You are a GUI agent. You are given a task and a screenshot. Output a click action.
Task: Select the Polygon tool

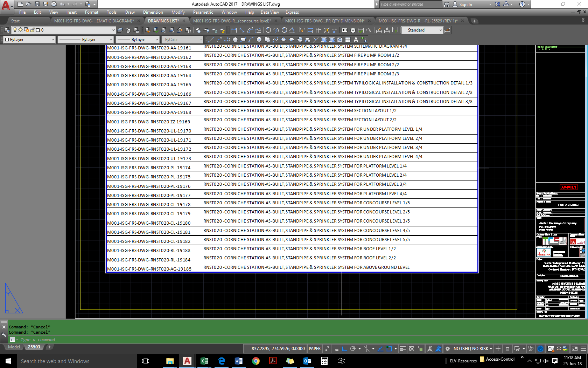[236, 40]
